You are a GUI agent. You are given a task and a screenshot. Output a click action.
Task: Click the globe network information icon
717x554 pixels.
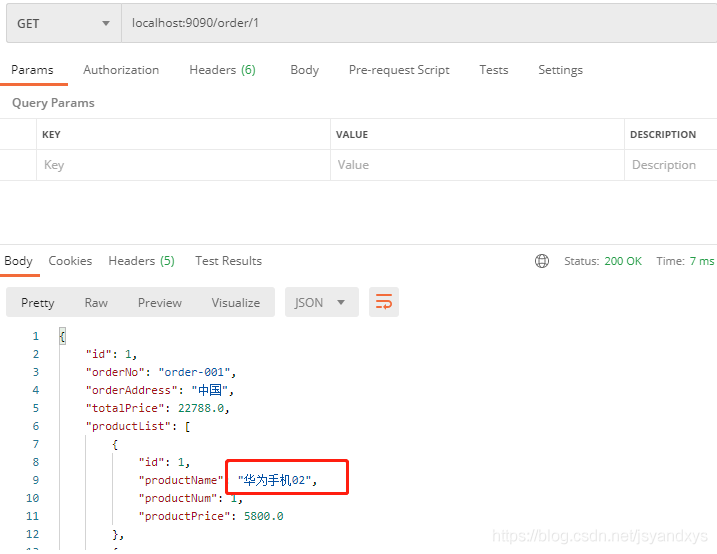click(542, 261)
